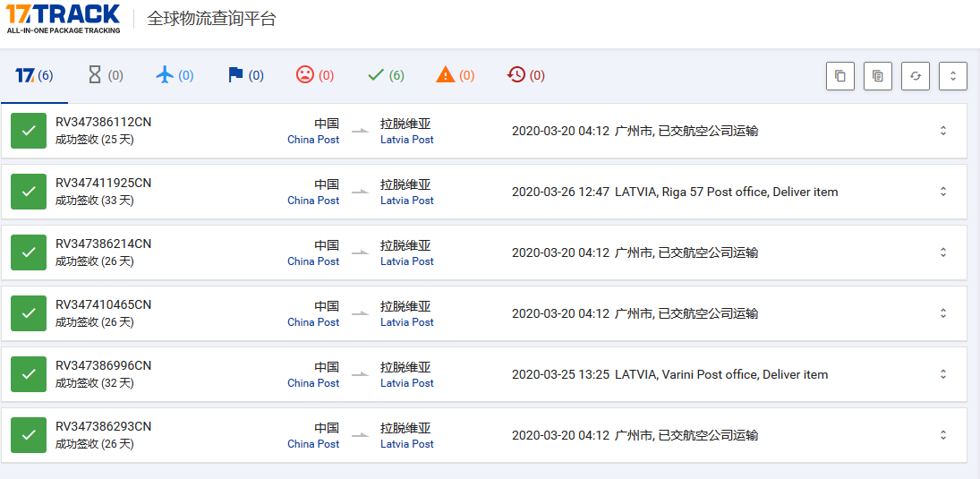Click green status icon for RV347386293CN
980x479 pixels.
pyautogui.click(x=29, y=435)
